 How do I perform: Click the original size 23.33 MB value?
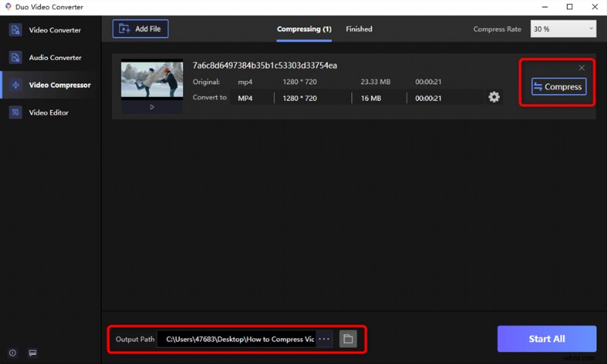(376, 82)
